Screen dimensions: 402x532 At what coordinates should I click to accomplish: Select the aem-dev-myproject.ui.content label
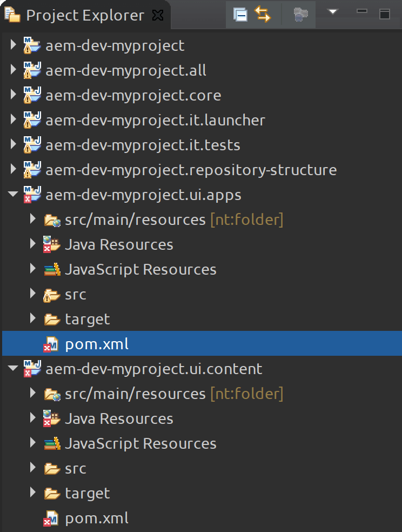pos(154,369)
